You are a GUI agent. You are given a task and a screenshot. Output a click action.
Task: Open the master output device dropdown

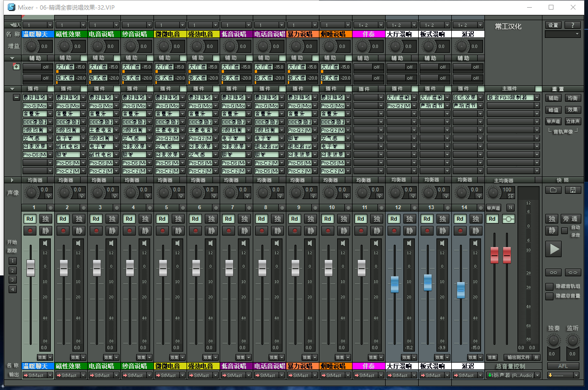click(x=513, y=375)
